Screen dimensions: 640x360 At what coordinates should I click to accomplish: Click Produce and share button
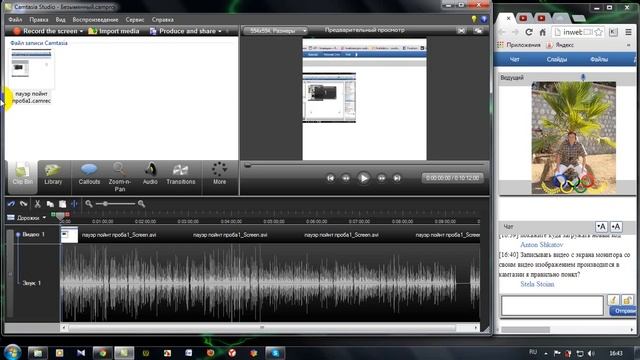pos(182,31)
